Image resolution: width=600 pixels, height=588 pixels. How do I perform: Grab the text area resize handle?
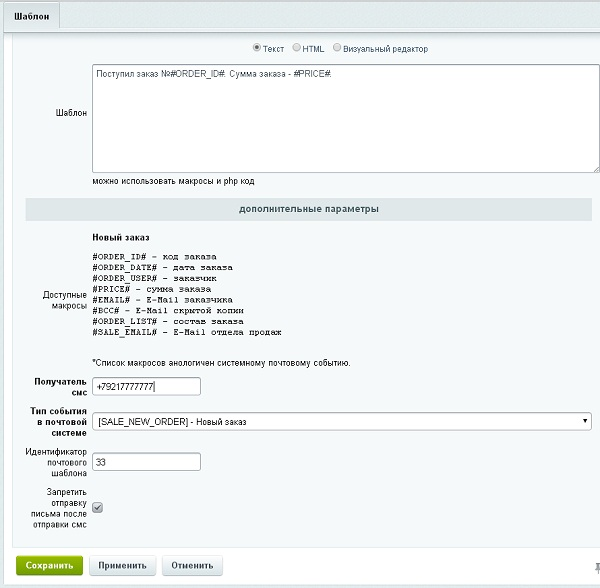coord(595,168)
